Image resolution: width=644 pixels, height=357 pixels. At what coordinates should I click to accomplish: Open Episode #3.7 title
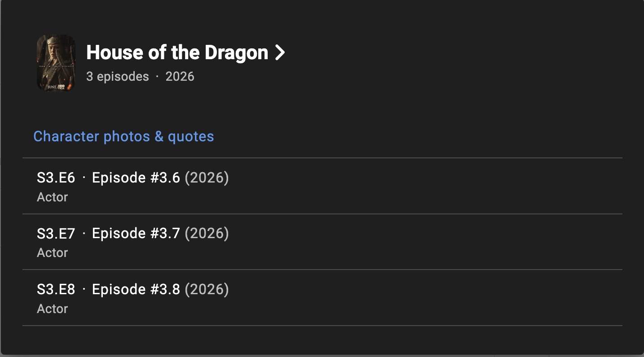point(136,234)
